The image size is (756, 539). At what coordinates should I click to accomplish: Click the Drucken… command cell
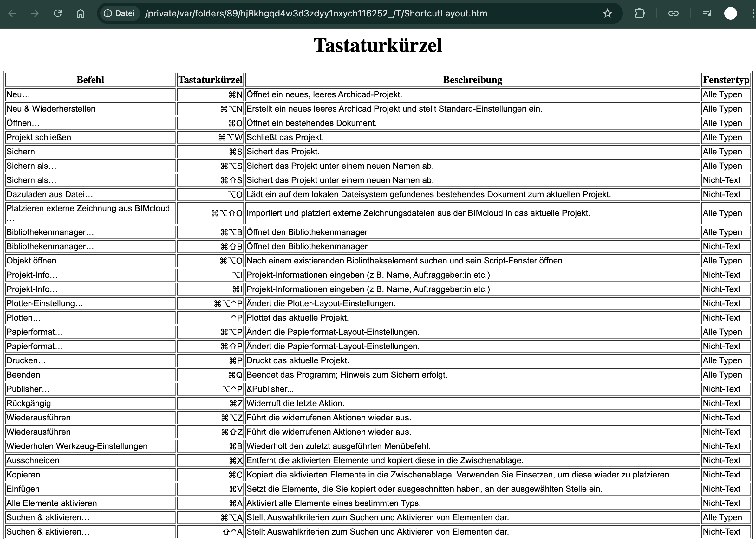[x=90, y=361]
